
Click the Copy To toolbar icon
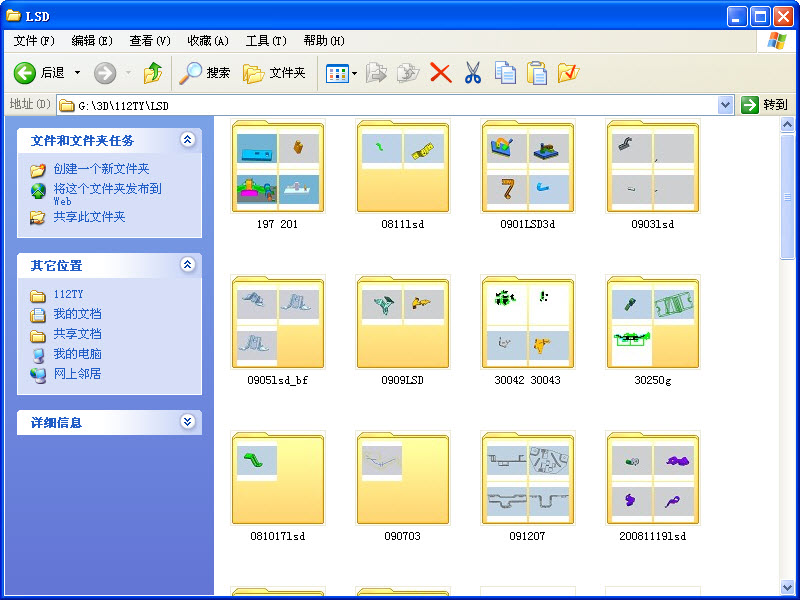[x=408, y=73]
